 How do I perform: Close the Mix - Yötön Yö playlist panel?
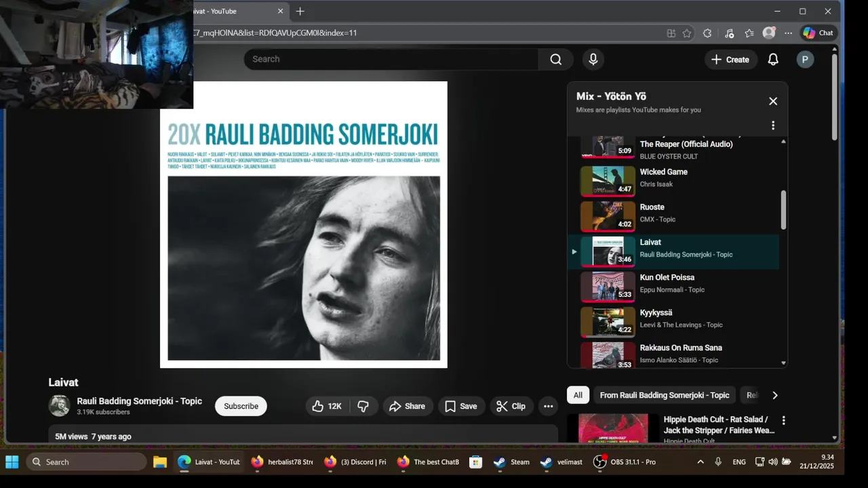point(773,101)
